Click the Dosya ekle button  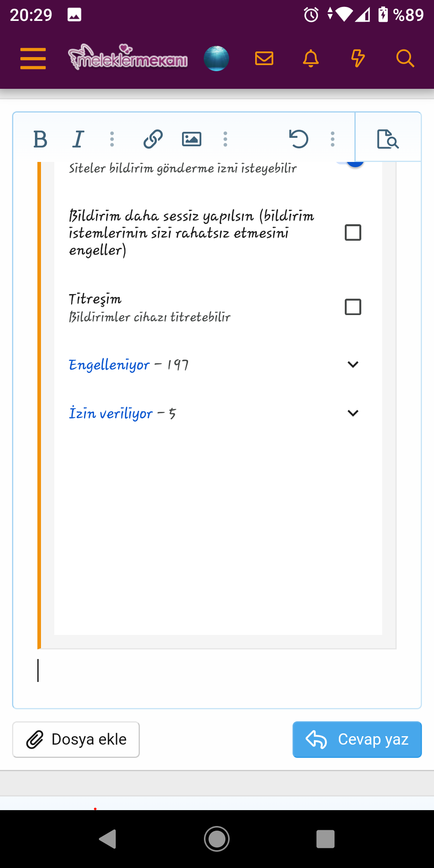tap(76, 739)
